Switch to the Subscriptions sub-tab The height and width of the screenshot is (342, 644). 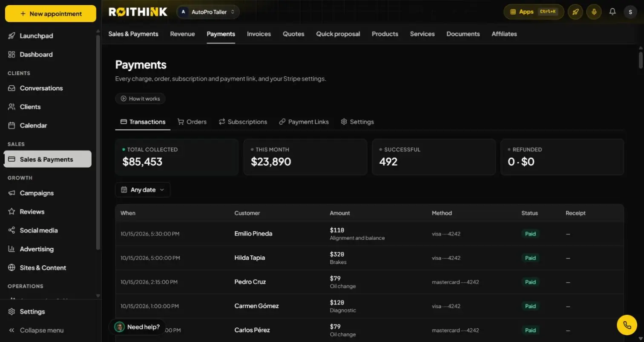(243, 122)
